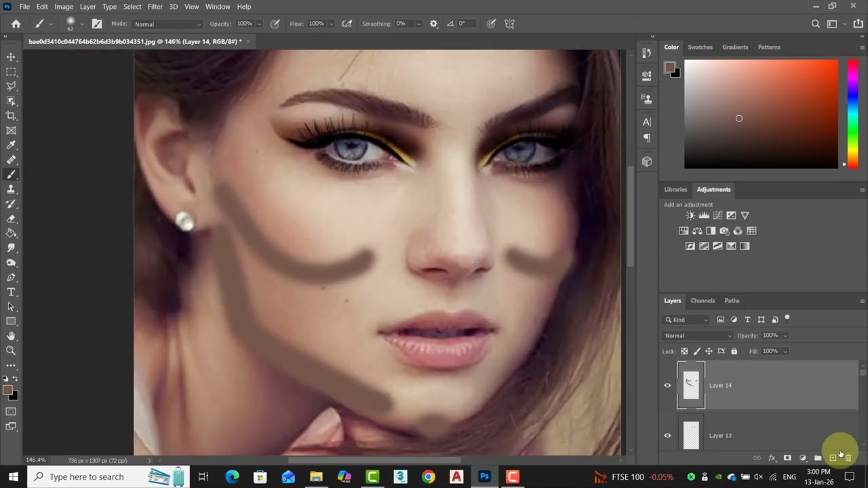Select the Hand tool
Image resolution: width=868 pixels, height=488 pixels.
[11, 336]
